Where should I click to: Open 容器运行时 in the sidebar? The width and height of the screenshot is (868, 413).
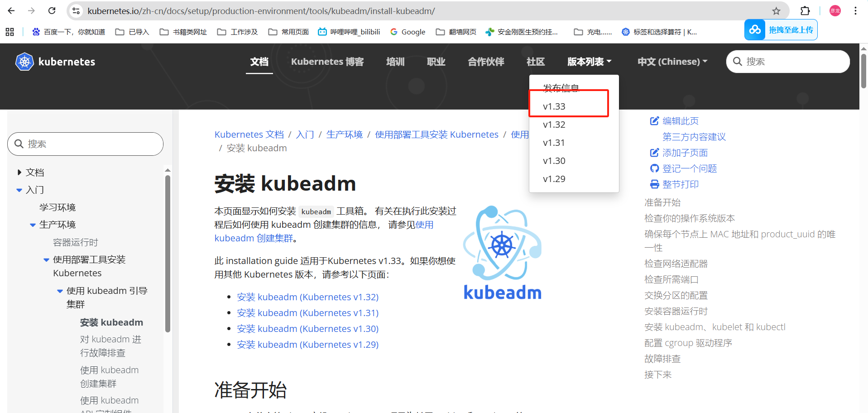tap(76, 242)
